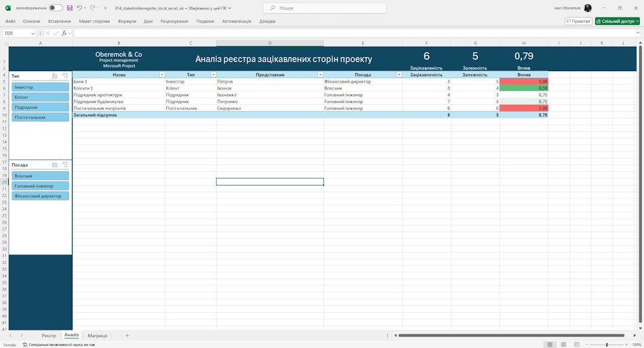Switch to Page Layout view icon

pyautogui.click(x=563, y=345)
